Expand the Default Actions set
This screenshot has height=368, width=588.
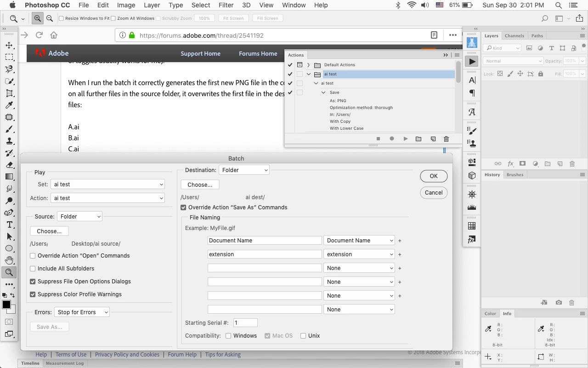tap(308, 65)
